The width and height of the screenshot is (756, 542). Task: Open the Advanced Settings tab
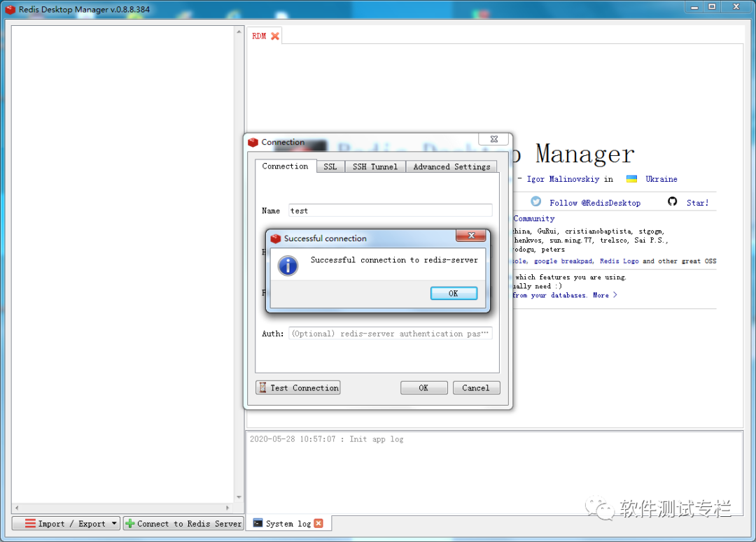451,166
